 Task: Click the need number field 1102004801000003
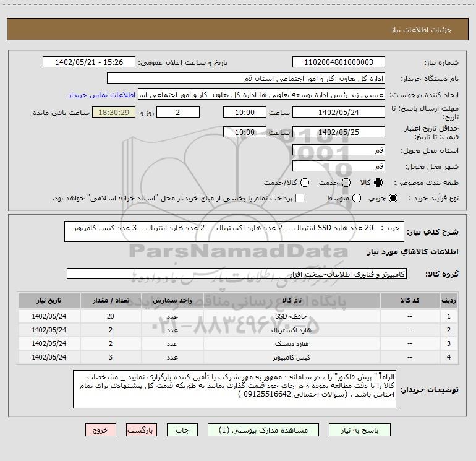pos(339,62)
